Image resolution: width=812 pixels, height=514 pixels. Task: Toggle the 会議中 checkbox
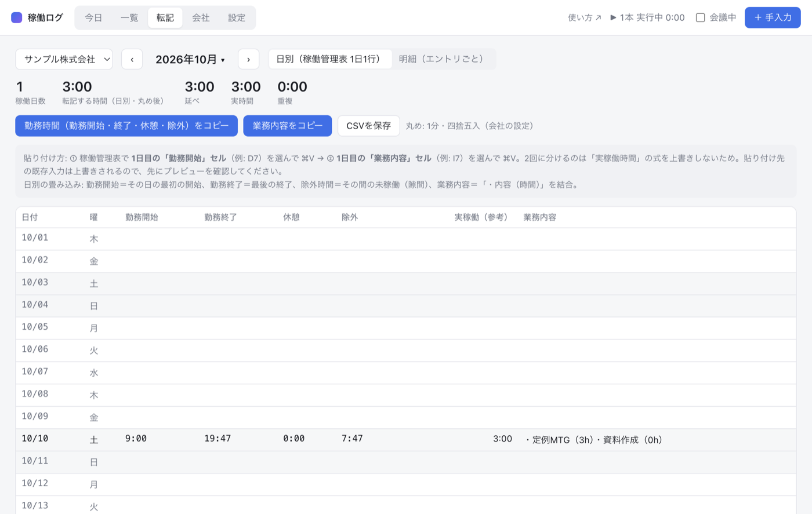click(701, 18)
